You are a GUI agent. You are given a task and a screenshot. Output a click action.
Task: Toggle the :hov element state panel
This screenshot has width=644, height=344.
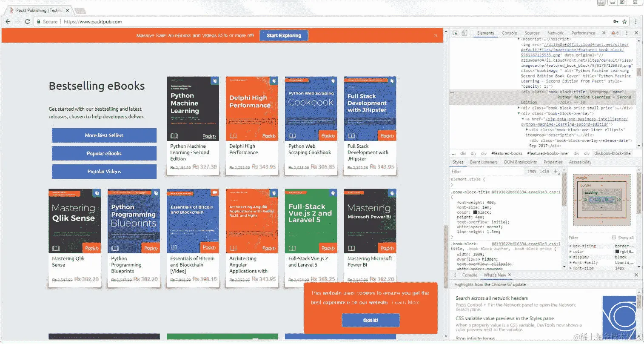click(532, 171)
